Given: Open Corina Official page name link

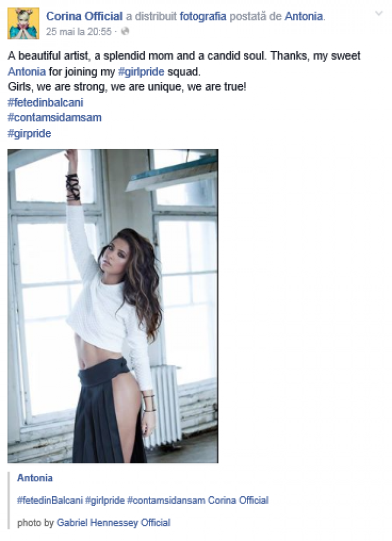Looking at the screenshot, I should (x=84, y=16).
